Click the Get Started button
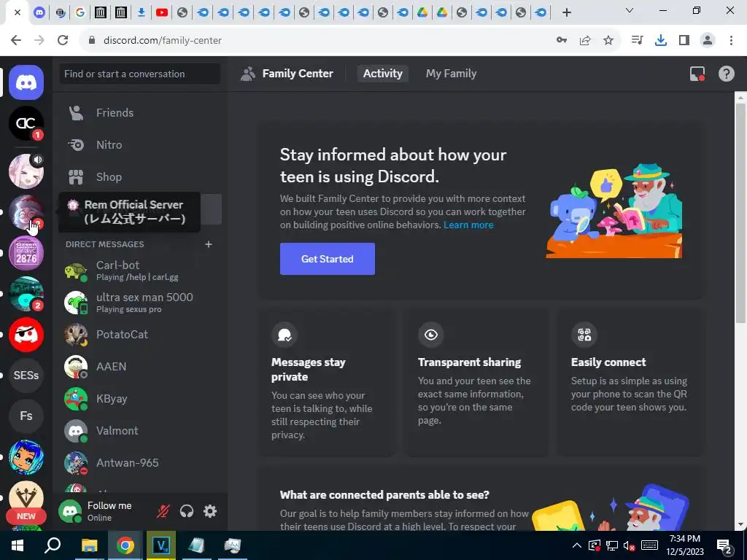This screenshot has height=560, width=747. coord(328,259)
